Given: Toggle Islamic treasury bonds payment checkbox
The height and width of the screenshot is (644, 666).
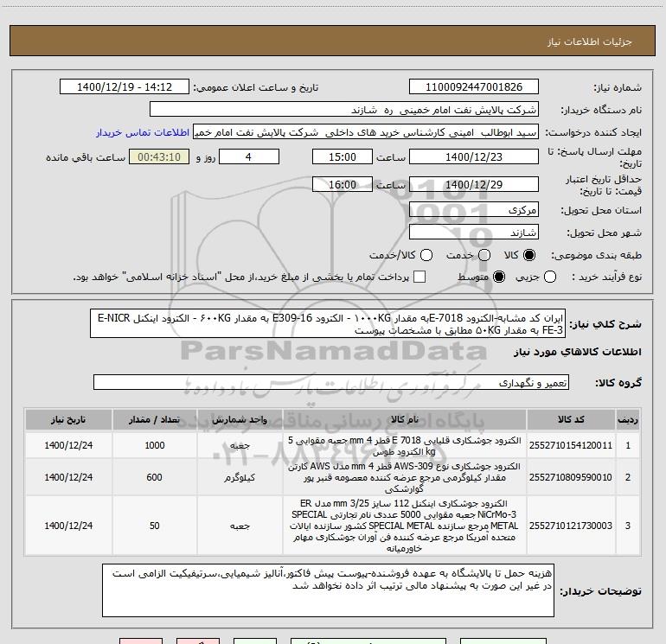Looking at the screenshot, I should coord(419,277).
